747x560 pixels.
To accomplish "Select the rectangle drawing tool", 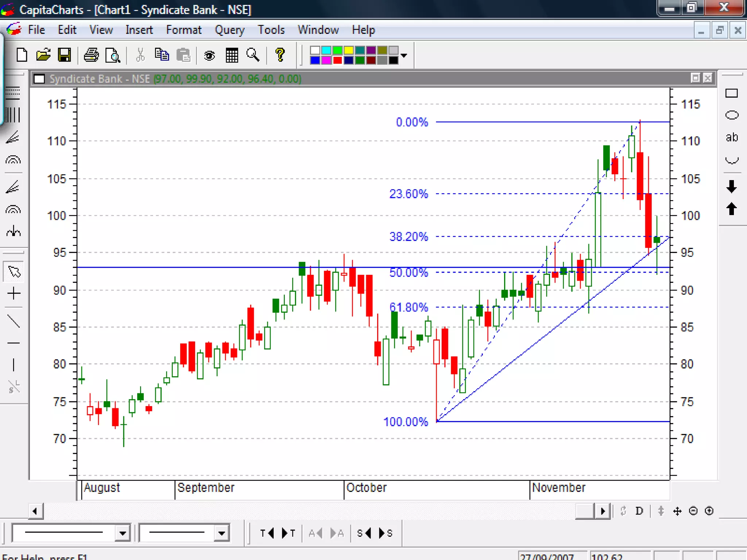I will tap(731, 93).
